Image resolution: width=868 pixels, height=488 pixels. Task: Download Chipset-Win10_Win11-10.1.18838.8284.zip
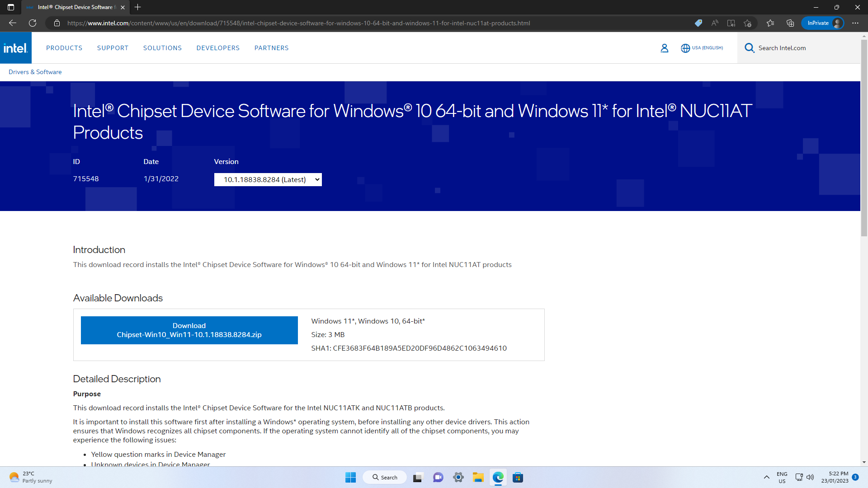point(189,330)
